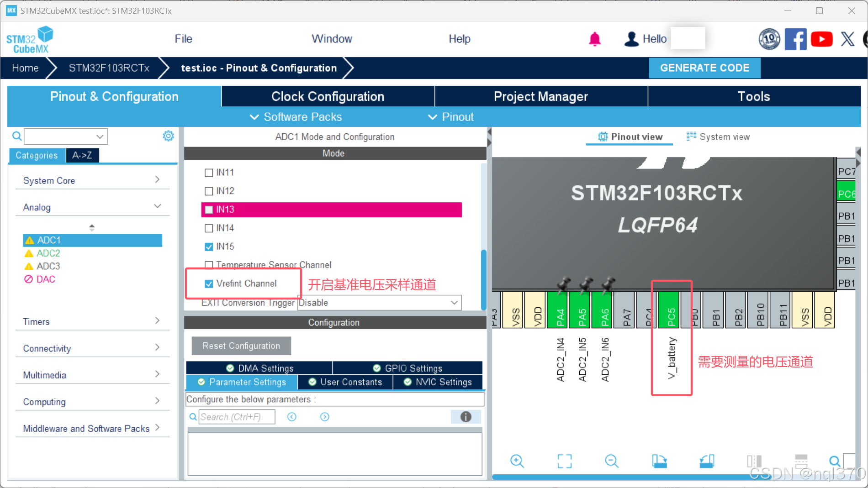This screenshot has height=488, width=868.
Task: Switch to System view
Action: click(x=718, y=136)
